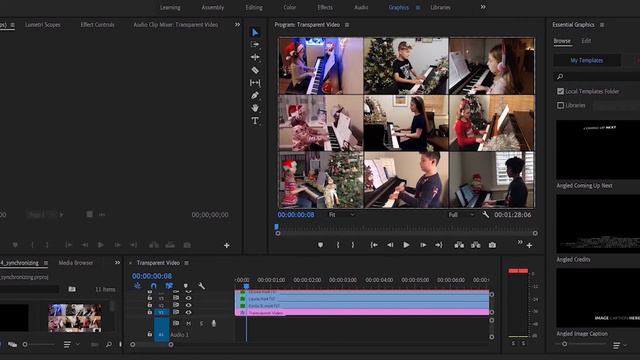Select the Ripple Edit tool
This screenshot has height=360, width=640.
(x=255, y=57)
